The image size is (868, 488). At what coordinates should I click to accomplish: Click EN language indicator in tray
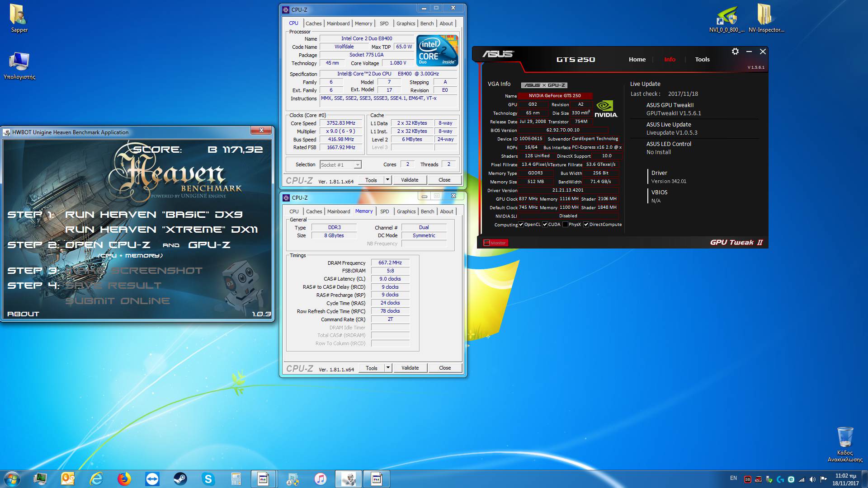[x=733, y=478]
